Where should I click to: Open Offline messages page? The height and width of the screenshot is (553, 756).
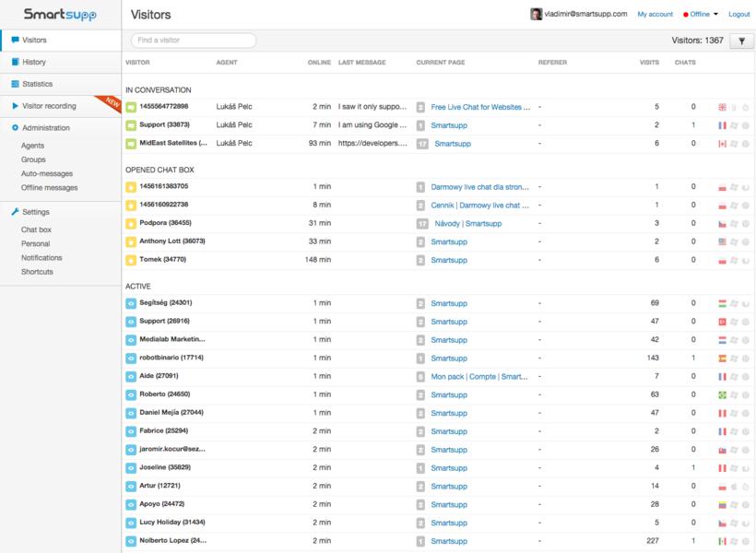tap(49, 187)
